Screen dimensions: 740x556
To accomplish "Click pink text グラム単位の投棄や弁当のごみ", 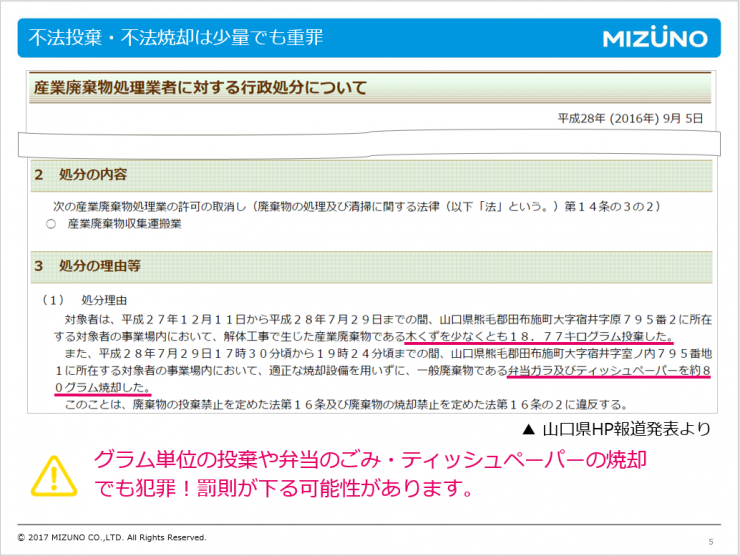I will pyautogui.click(x=370, y=459).
